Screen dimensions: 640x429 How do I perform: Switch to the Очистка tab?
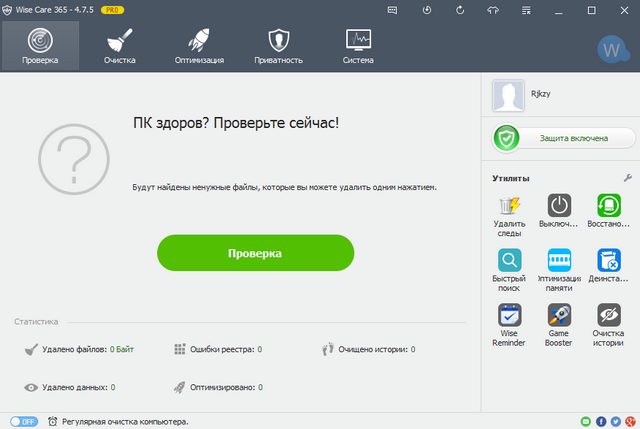coord(120,46)
